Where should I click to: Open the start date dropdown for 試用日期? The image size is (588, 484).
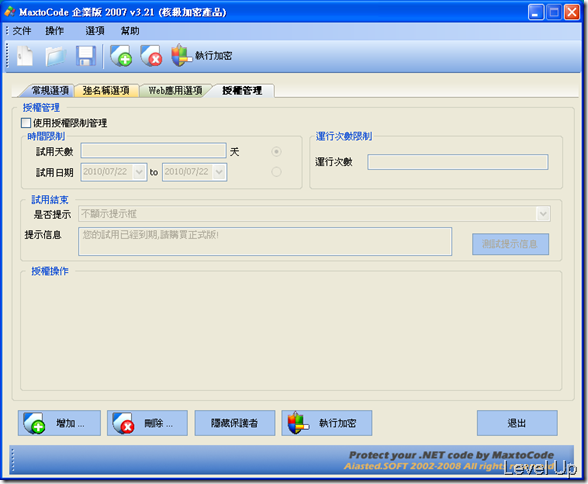pos(139,172)
